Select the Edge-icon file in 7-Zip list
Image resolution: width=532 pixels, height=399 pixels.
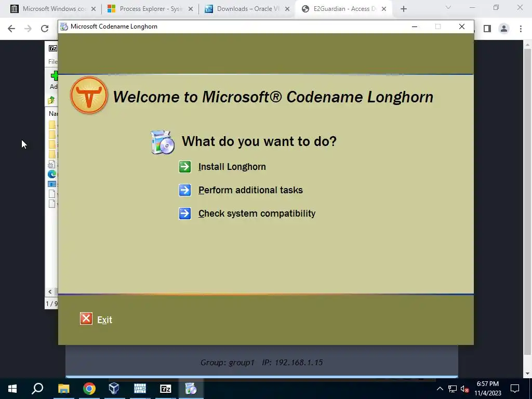coord(52,174)
